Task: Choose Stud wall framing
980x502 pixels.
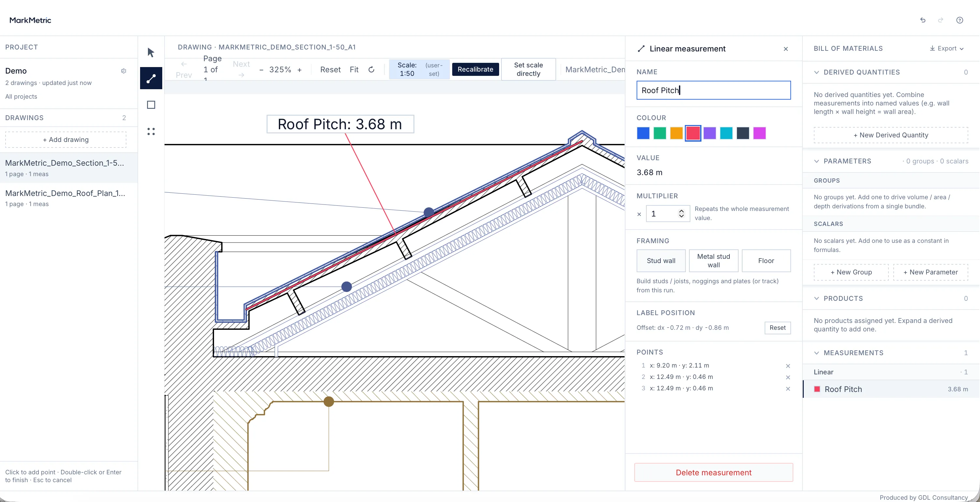Action: (661, 261)
